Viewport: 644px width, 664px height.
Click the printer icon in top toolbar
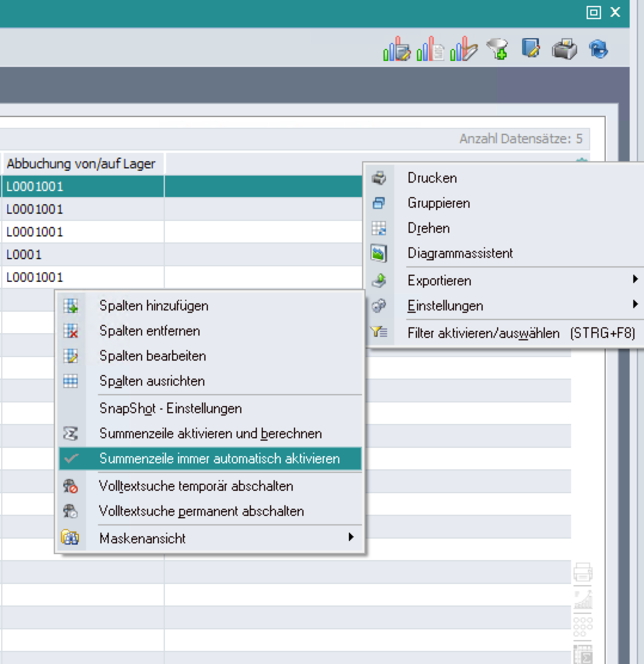point(564,50)
